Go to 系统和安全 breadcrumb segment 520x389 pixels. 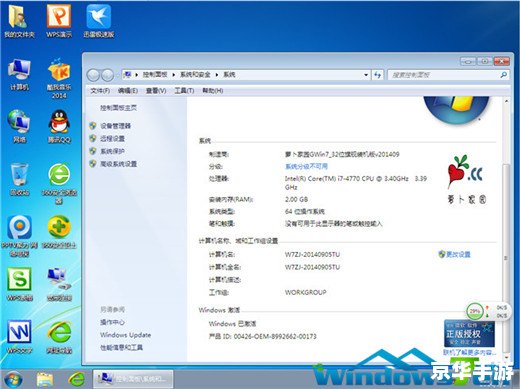tap(195, 75)
